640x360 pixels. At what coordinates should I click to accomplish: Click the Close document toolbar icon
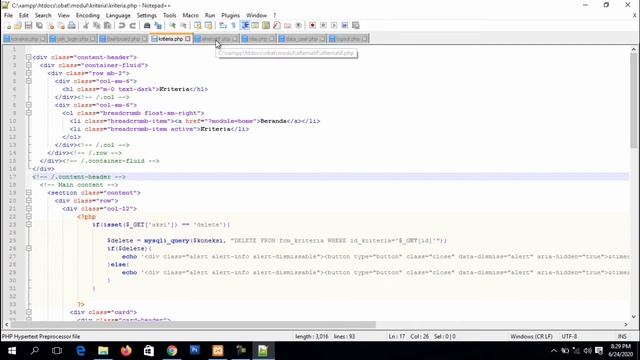[51, 26]
